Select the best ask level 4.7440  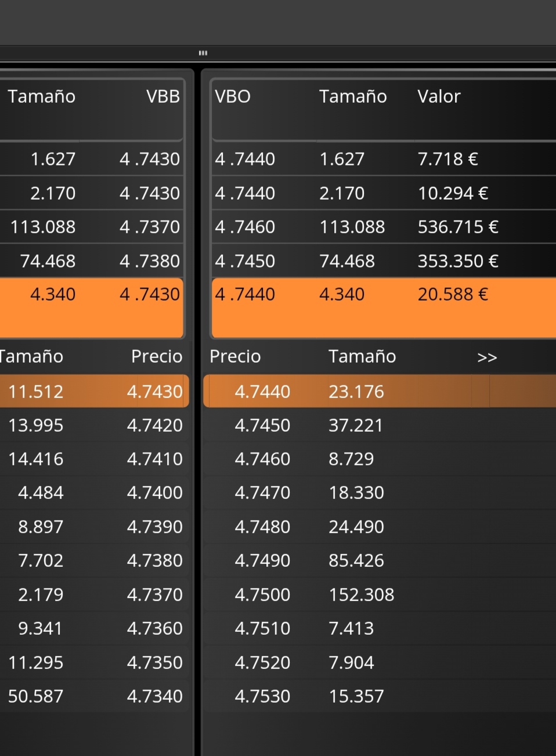tap(380, 391)
